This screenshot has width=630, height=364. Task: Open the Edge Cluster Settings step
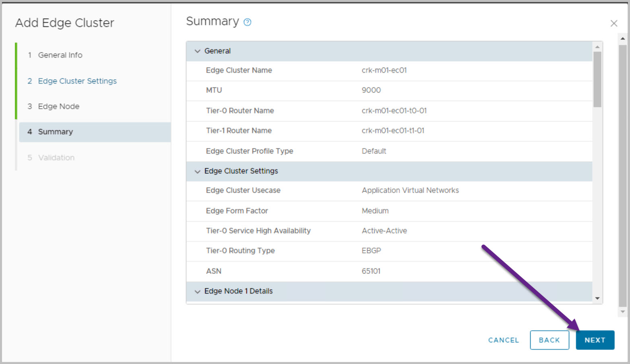[77, 81]
